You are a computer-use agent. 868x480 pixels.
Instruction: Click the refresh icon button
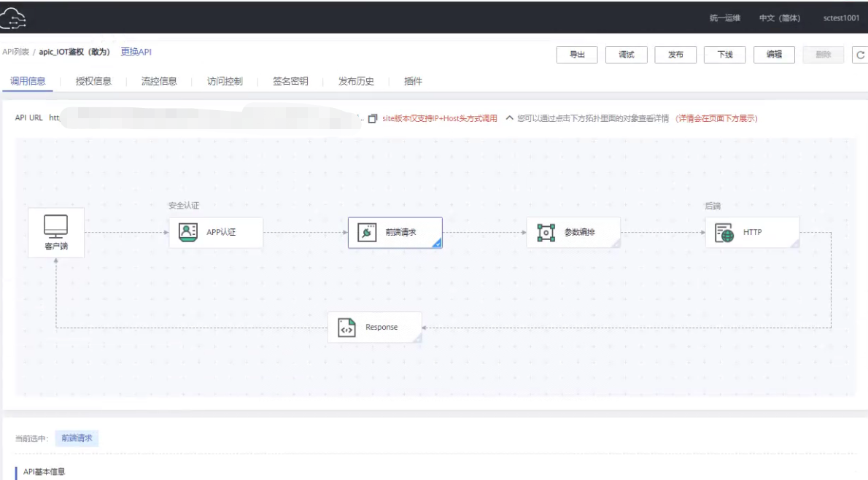(x=860, y=55)
